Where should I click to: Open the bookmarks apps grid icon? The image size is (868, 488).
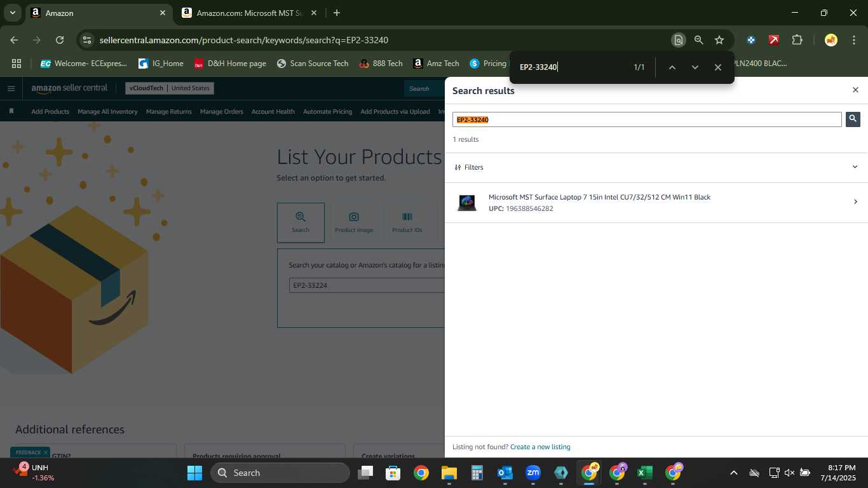pyautogui.click(x=17, y=64)
